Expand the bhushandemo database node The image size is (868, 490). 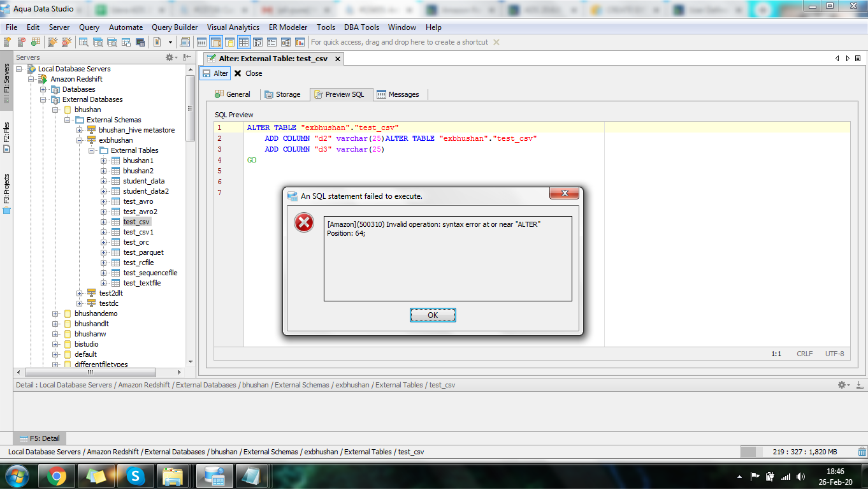tap(55, 313)
